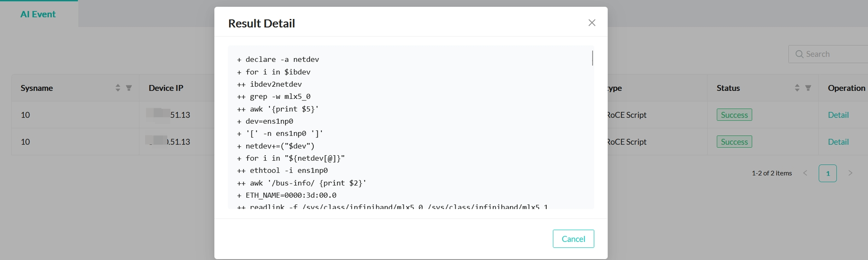Click the Success badge in second row

pos(734,142)
